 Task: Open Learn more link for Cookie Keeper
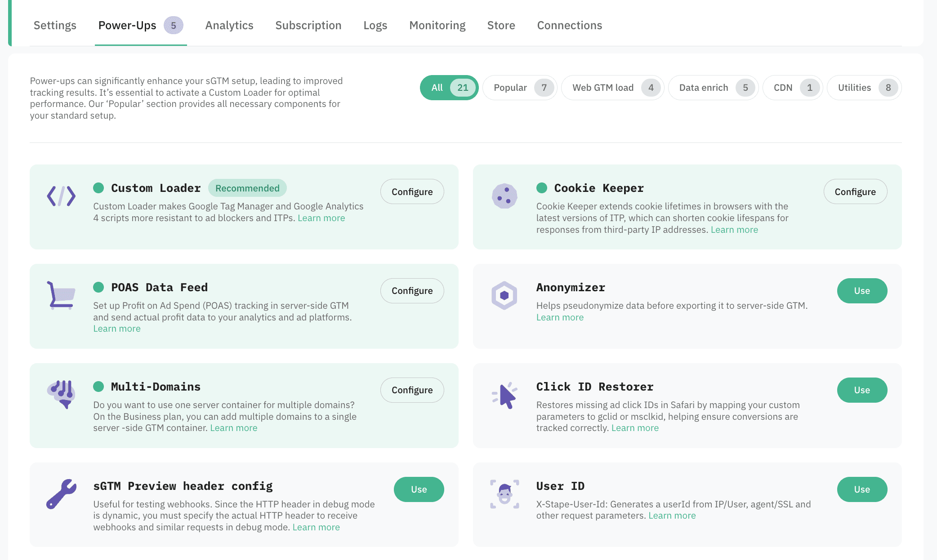(x=734, y=230)
